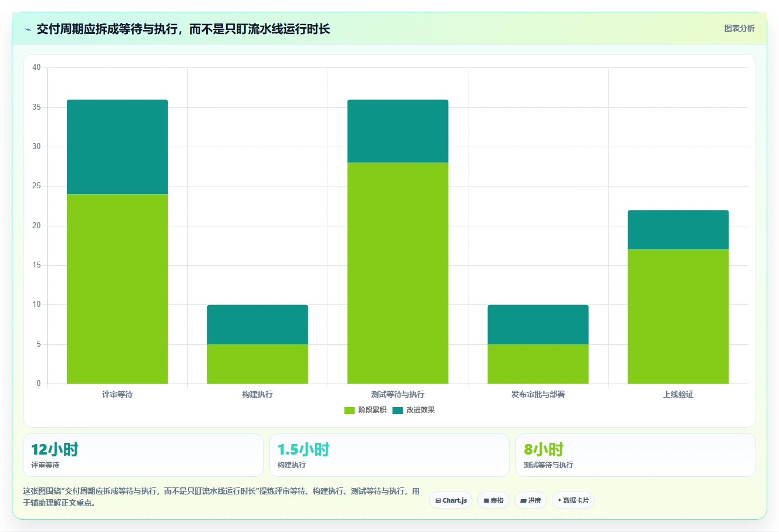Click the y-axis value 5
The width and height of the screenshot is (779, 532).
tap(39, 344)
